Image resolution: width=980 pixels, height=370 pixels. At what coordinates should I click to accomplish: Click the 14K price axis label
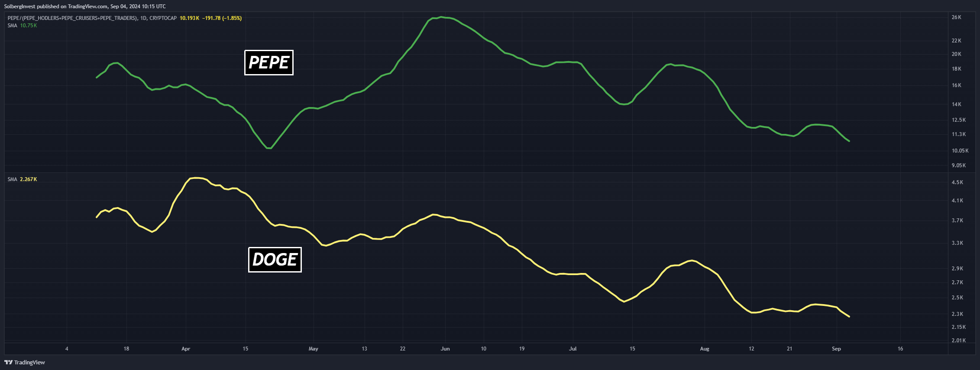point(957,104)
